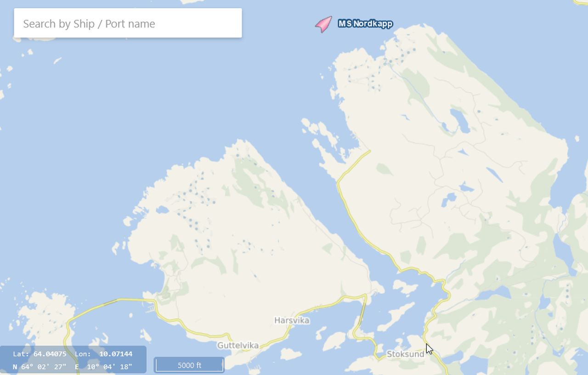The image size is (588, 375).
Task: Click the Stoksund place label
Action: pos(405,354)
